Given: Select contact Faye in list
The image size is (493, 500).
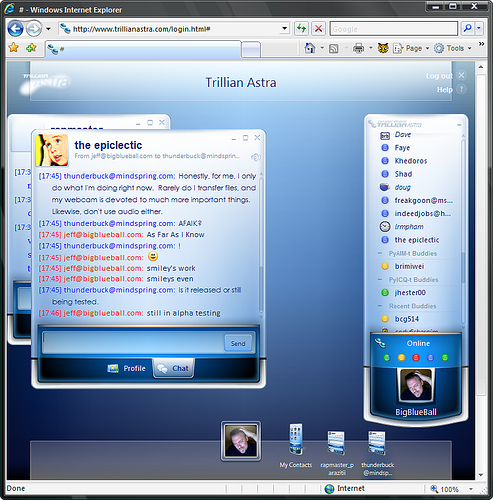Looking at the screenshot, I should pyautogui.click(x=402, y=148).
